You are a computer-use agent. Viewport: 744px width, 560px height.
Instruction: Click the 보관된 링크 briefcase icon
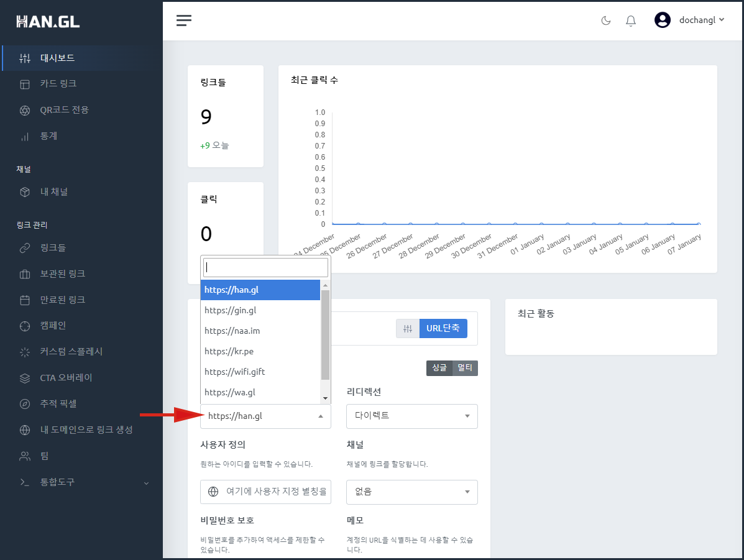pyautogui.click(x=25, y=274)
